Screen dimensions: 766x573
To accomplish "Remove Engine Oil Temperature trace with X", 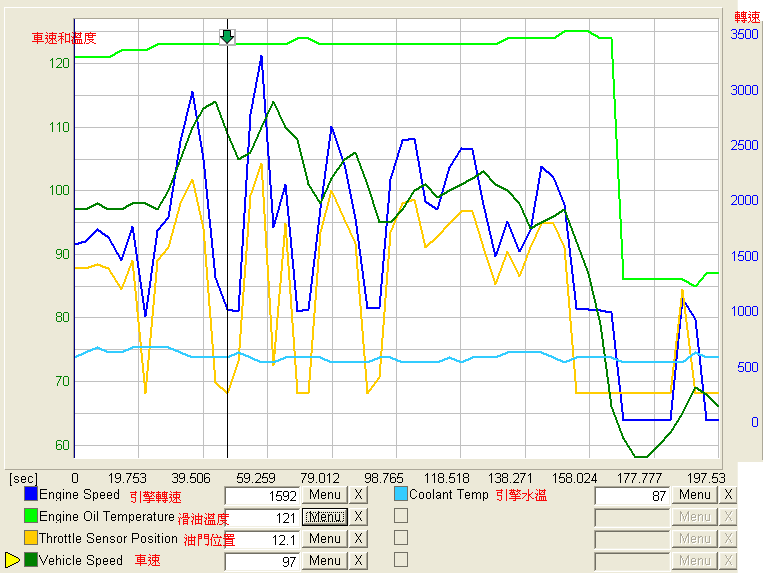I will pos(358,517).
